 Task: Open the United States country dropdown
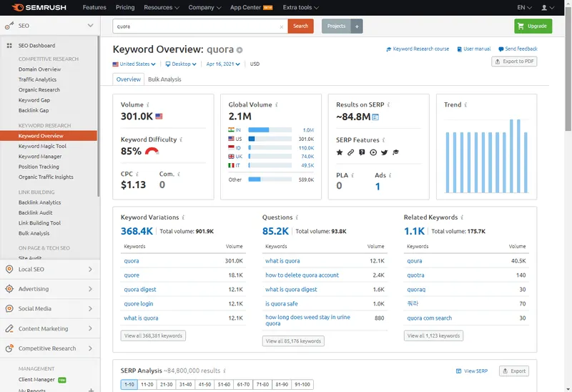point(134,64)
